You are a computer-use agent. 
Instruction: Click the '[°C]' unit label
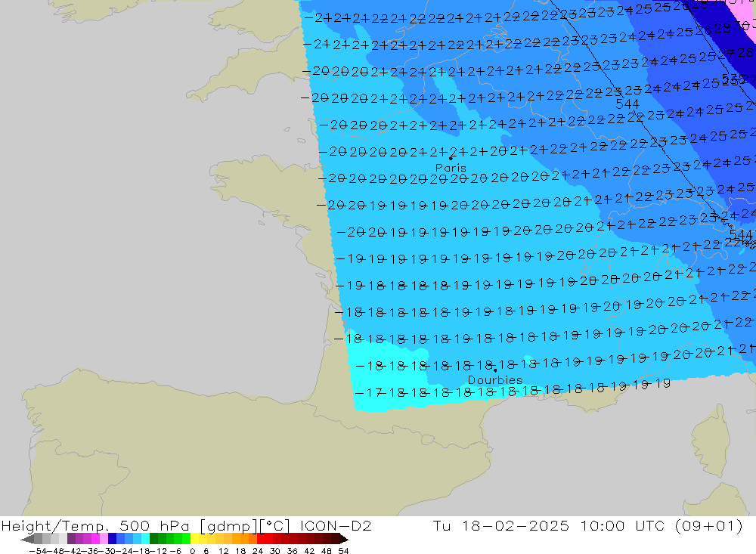[275, 526]
